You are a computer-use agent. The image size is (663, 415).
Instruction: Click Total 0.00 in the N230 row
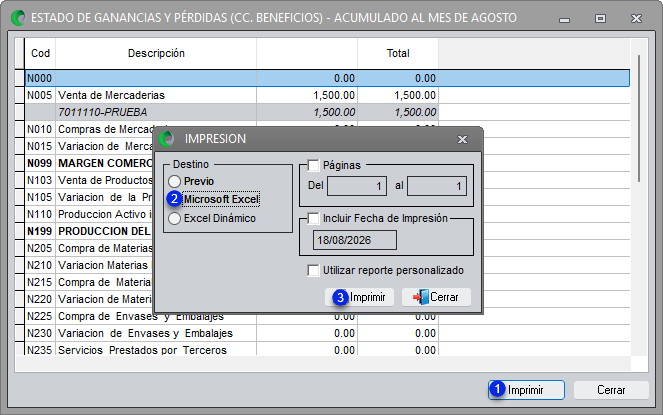(398, 333)
